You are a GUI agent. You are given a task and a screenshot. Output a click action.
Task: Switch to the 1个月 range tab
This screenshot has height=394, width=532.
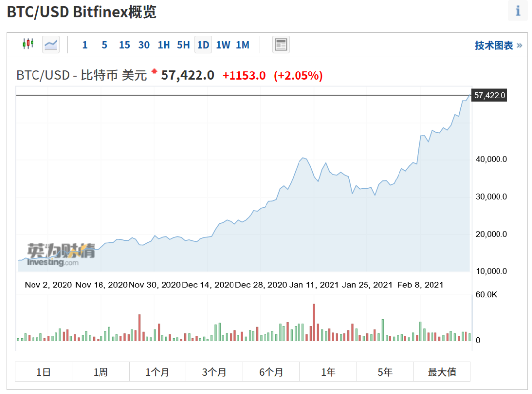click(157, 372)
